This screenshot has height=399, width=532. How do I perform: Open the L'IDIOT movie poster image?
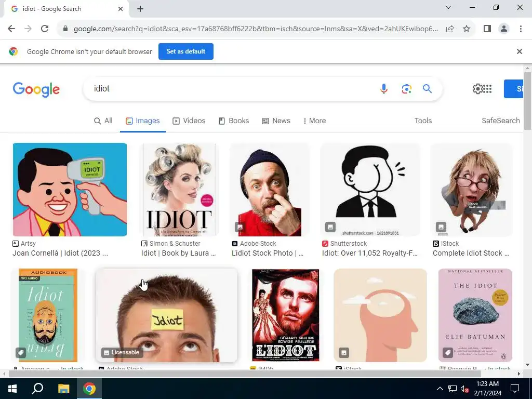[286, 315]
